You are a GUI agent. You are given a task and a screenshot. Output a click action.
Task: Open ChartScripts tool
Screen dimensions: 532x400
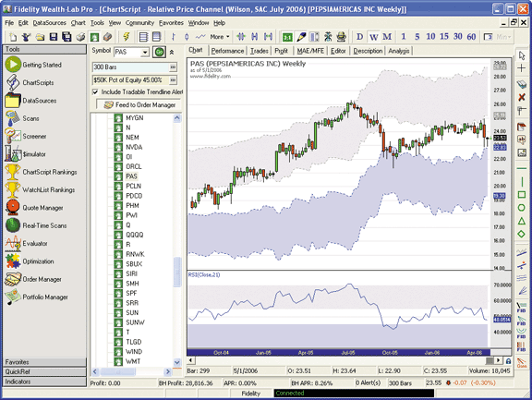30,82
